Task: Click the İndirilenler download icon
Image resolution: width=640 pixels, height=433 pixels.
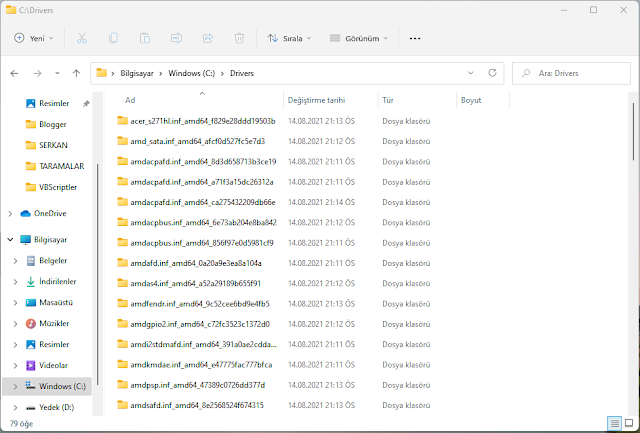Action: [31, 282]
